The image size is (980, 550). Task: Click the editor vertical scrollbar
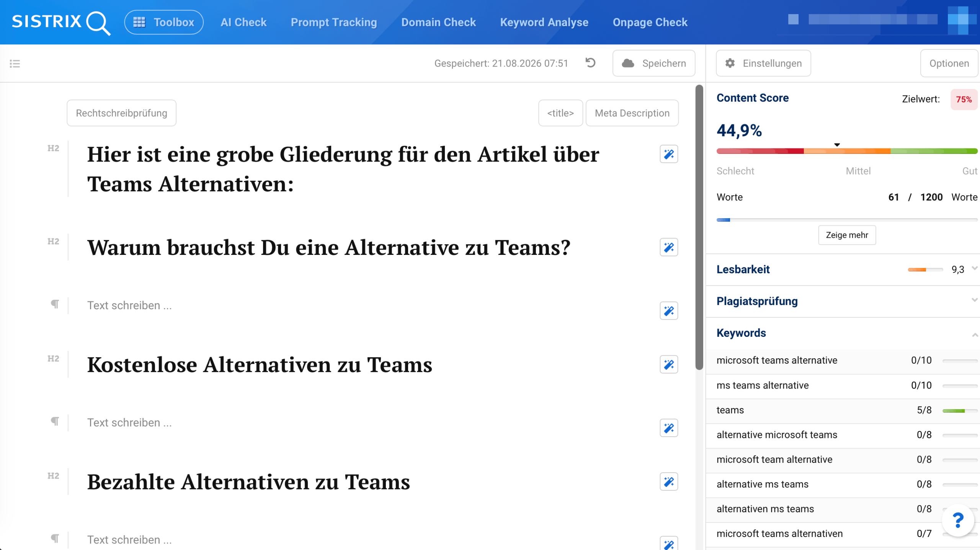[x=699, y=227]
